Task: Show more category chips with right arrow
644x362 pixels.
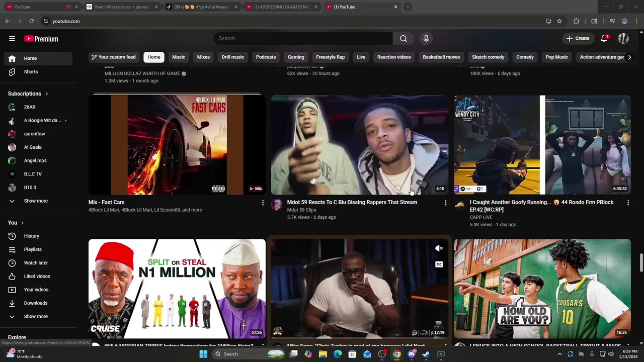Action: (629, 57)
